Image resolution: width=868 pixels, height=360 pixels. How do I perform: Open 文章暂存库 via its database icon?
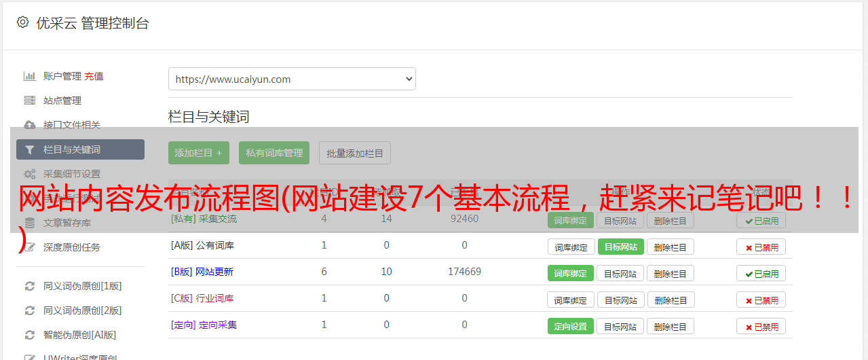tap(30, 223)
